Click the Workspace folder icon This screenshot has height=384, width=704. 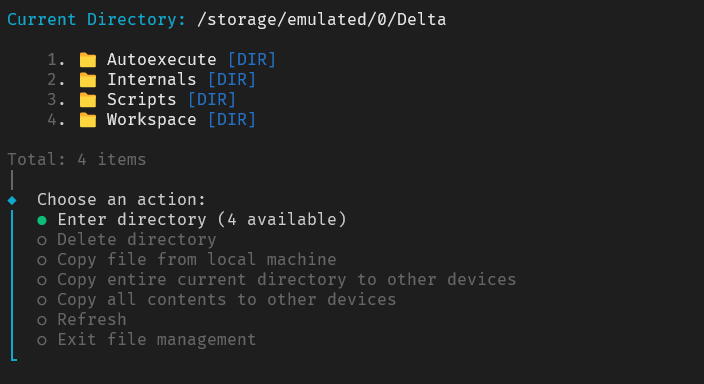88,120
